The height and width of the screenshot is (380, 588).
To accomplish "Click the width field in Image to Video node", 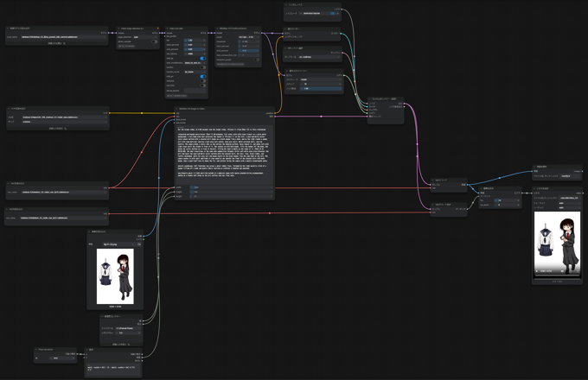I will [x=231, y=187].
